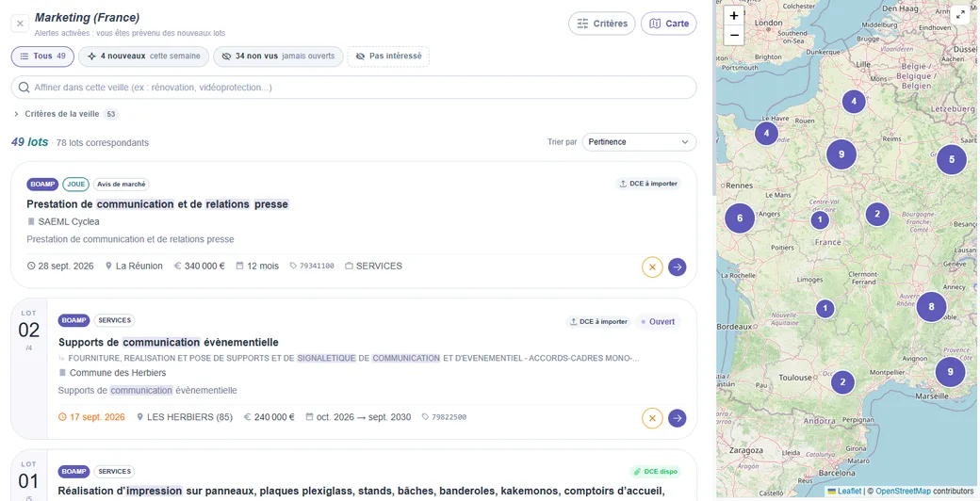Toggle the Carte map view button
Image resolution: width=980 pixels, height=501 pixels.
(669, 24)
